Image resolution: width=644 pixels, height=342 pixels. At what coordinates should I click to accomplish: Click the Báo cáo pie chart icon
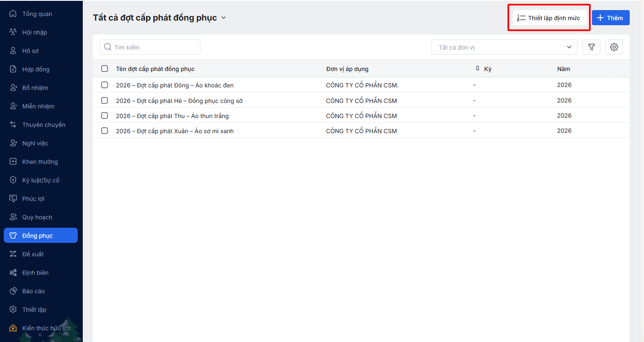[x=13, y=291]
